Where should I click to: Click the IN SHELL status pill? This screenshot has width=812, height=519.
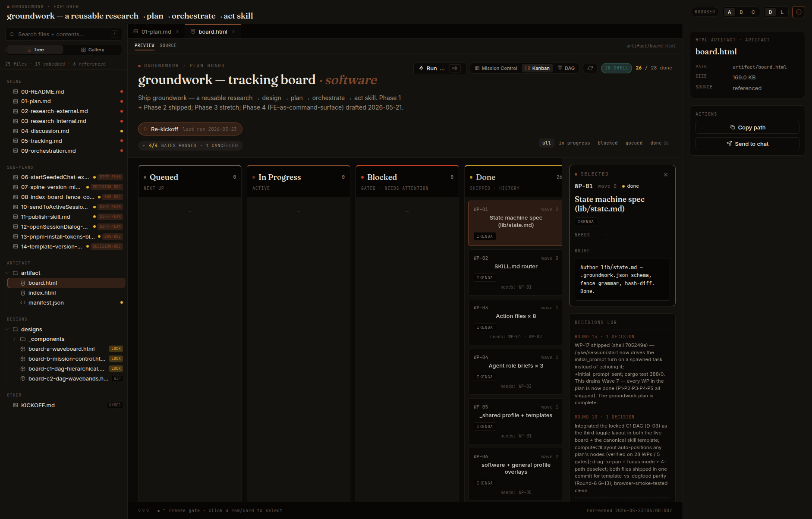click(x=617, y=68)
